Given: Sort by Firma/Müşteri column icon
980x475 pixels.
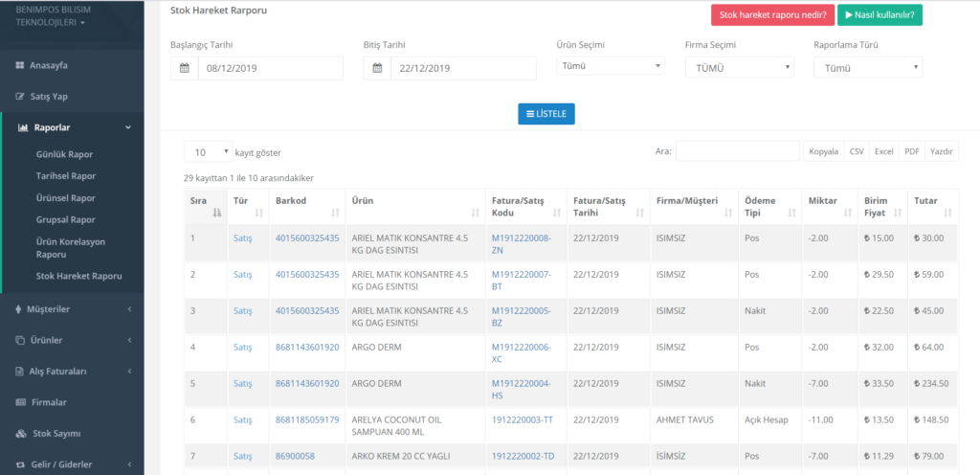Looking at the screenshot, I should click(728, 214).
